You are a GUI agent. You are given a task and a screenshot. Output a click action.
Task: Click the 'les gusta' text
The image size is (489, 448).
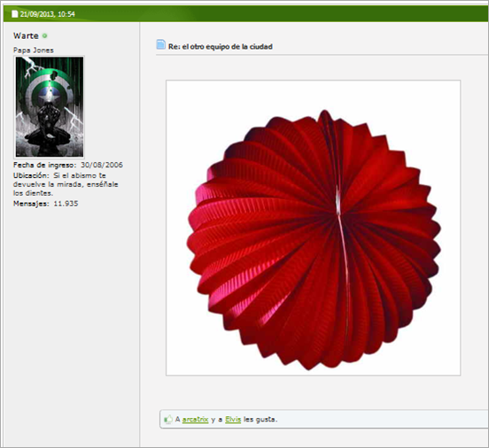[x=260, y=420]
